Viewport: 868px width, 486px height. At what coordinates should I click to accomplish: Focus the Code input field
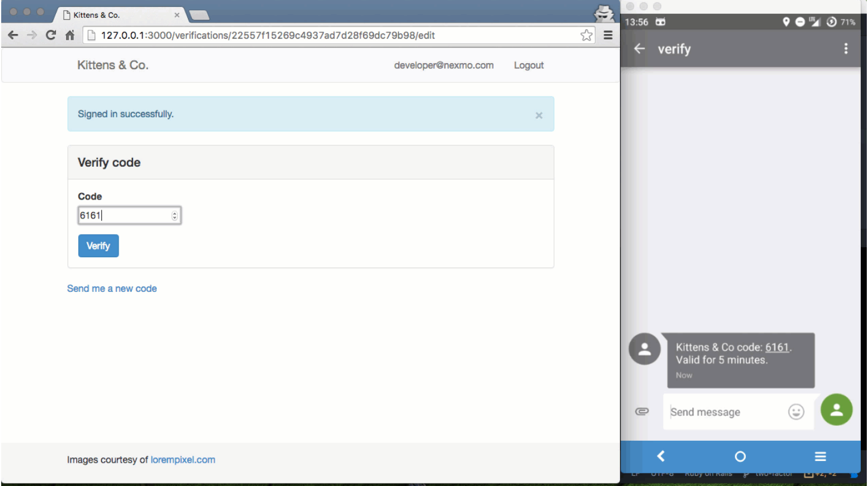click(x=129, y=216)
